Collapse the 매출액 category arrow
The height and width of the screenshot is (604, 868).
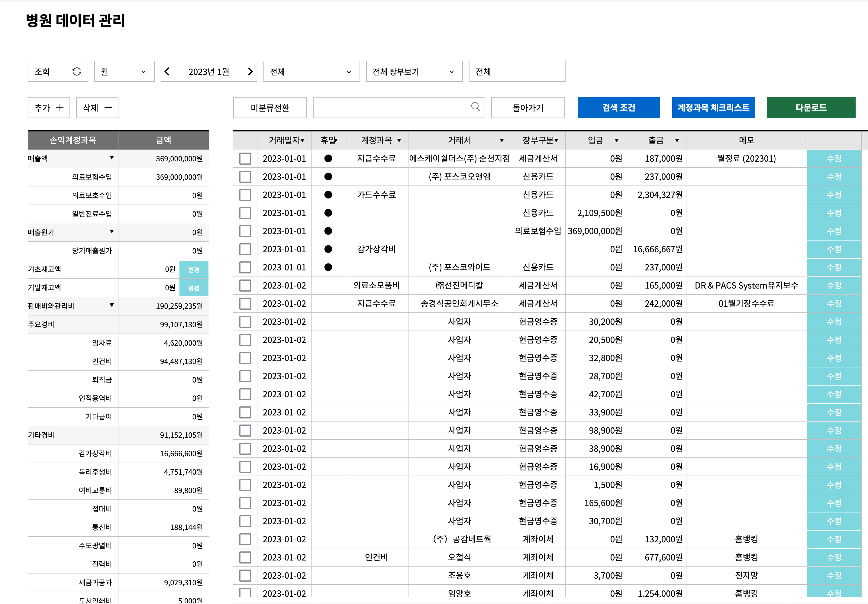pos(111,158)
